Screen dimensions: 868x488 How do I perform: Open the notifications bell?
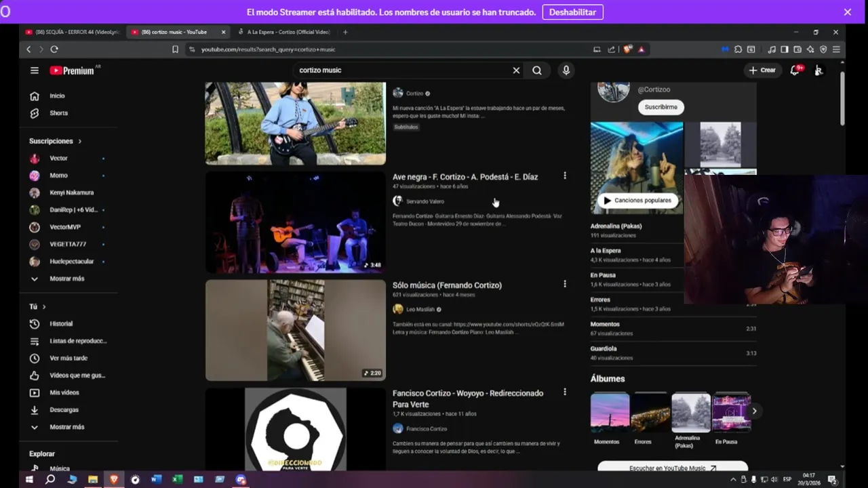(795, 70)
